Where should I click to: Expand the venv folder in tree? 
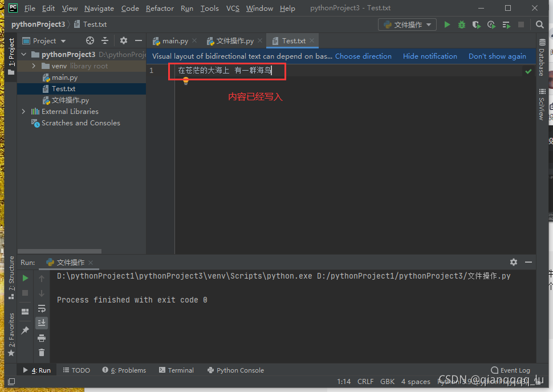(34, 66)
